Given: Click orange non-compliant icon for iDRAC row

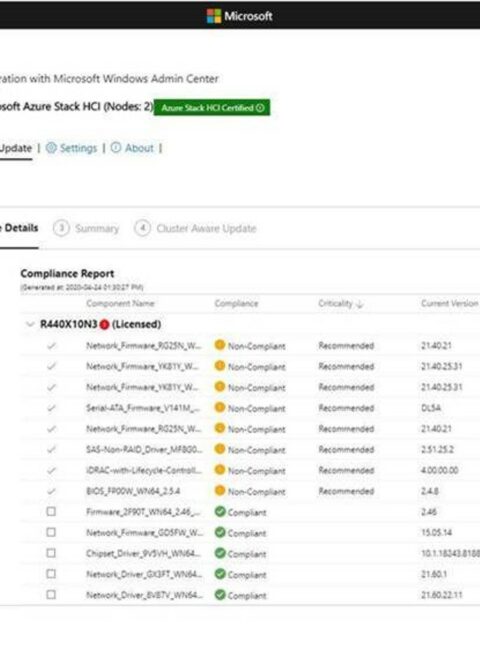Looking at the screenshot, I should [x=220, y=470].
